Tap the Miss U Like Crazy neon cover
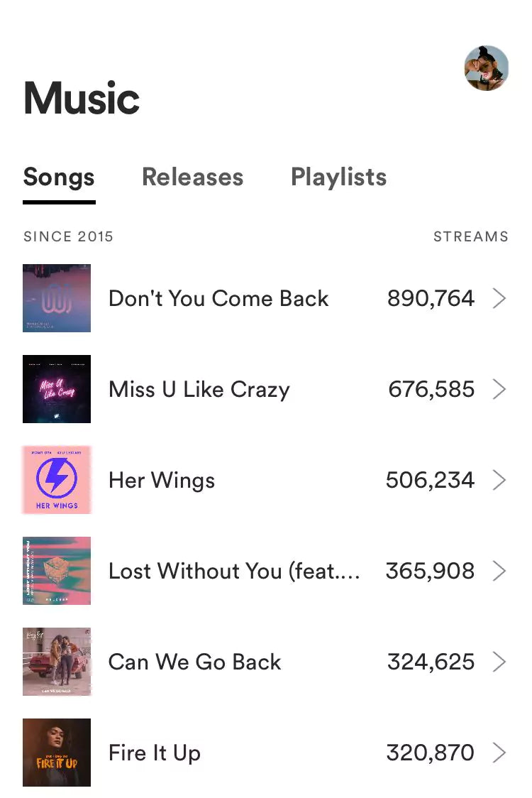Screen dimensions: 532x798 57,389
